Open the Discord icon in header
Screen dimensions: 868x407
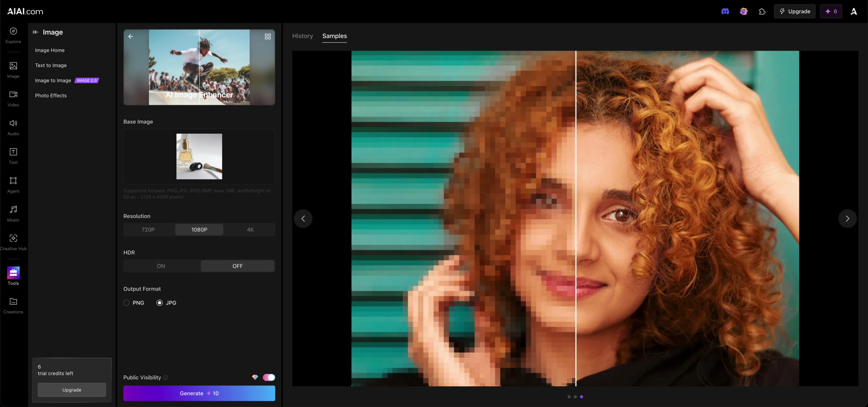pos(725,11)
